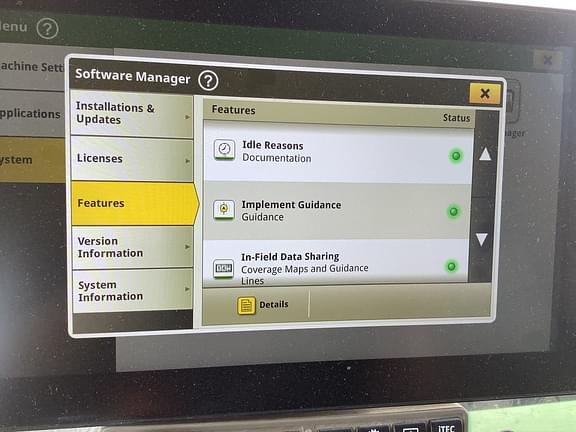Open Installations & Updates tab
Screen dimensions: 576x432
tap(132, 115)
